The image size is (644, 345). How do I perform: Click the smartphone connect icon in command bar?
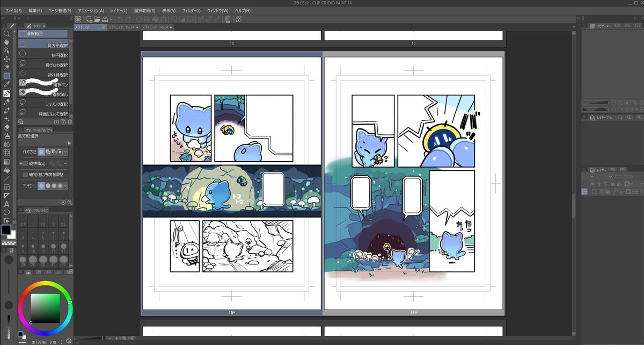click(x=228, y=19)
